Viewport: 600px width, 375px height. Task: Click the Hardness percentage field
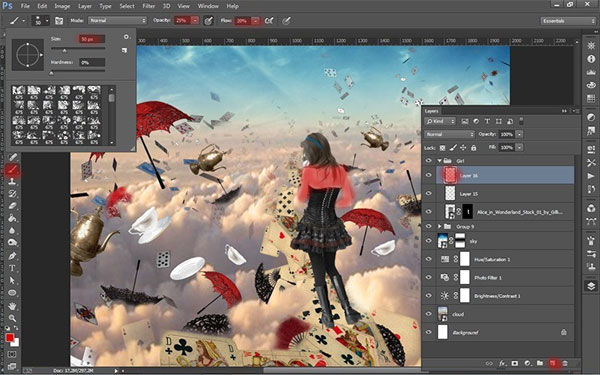(x=92, y=62)
